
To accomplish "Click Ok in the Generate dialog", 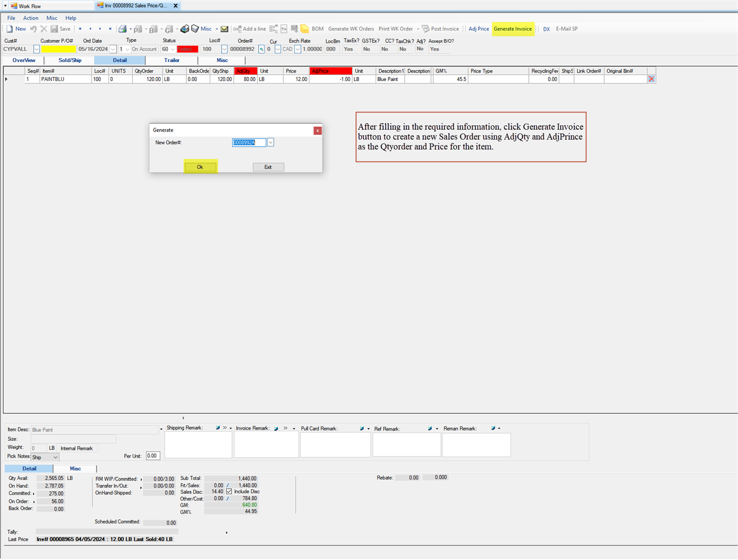I will coord(200,166).
